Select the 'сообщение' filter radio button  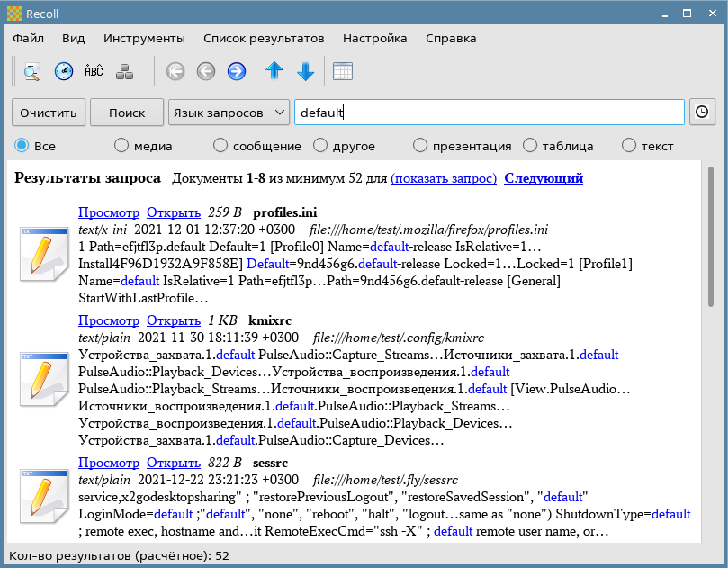pos(220,146)
